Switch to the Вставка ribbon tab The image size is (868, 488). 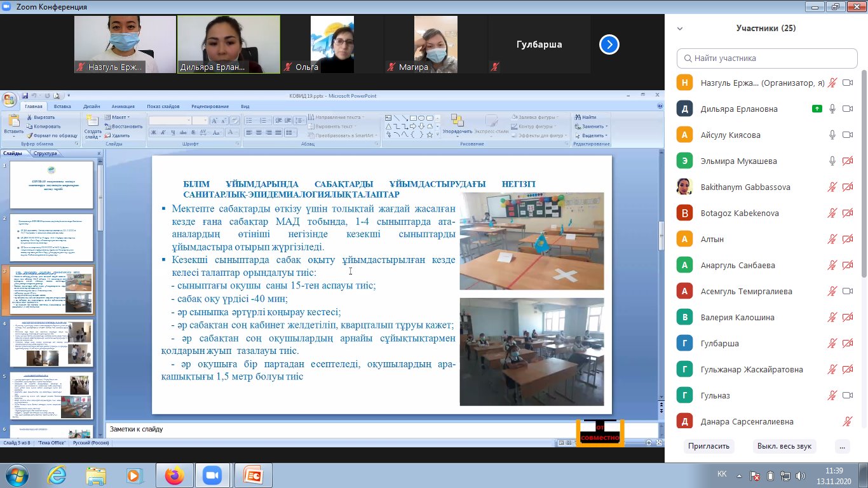(62, 107)
